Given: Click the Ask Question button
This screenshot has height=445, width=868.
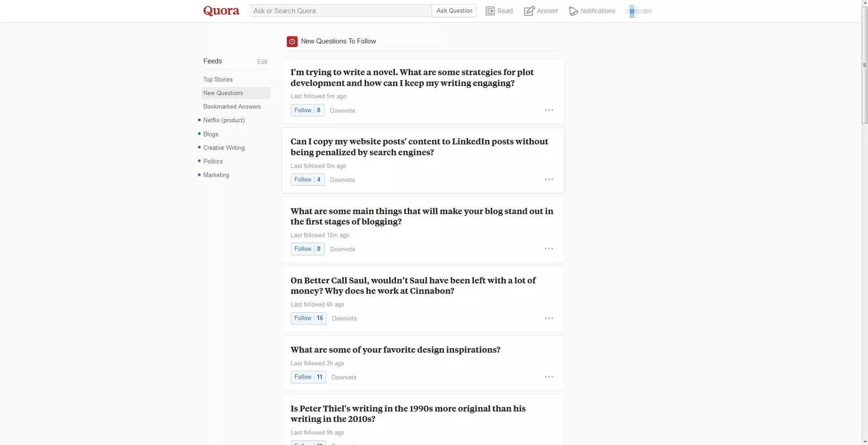Looking at the screenshot, I should coord(454,11).
